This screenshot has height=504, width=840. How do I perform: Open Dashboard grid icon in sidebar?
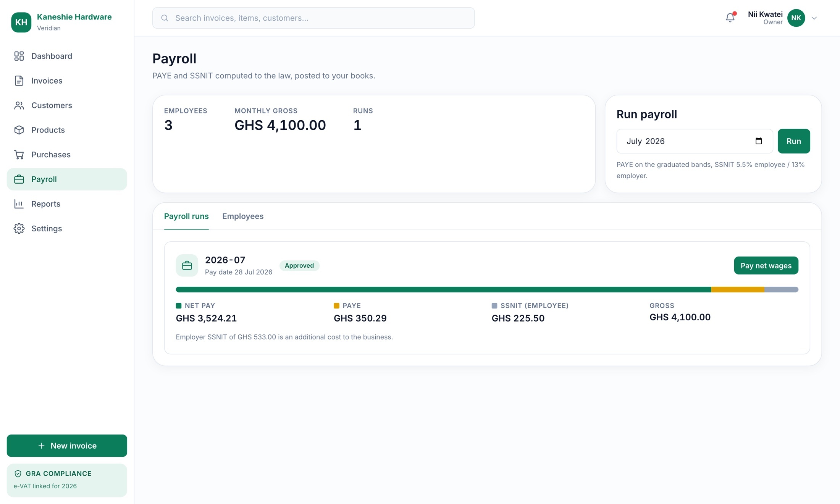click(19, 56)
